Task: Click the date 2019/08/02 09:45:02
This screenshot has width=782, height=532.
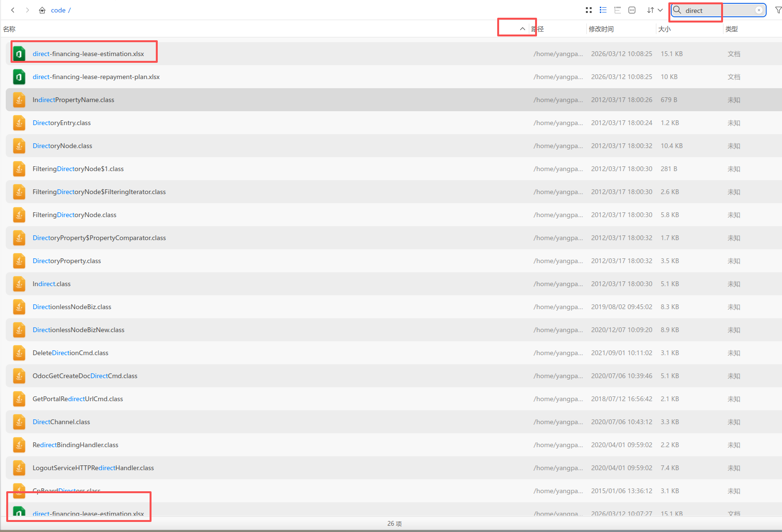Action: point(621,307)
